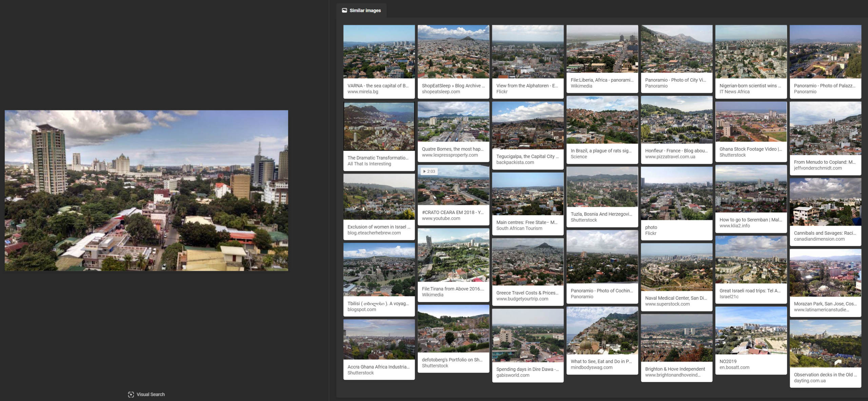Click the www.pizzatravel.com.ua source link
Viewport: 868px width, 401px height.
click(670, 157)
